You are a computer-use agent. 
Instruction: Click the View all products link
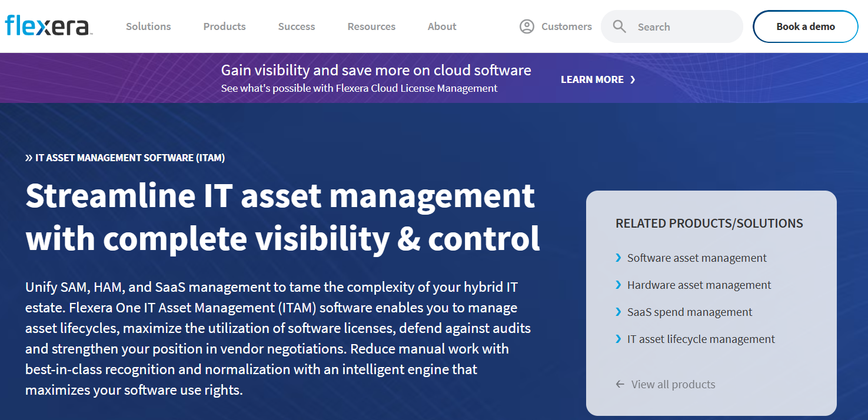coord(673,384)
